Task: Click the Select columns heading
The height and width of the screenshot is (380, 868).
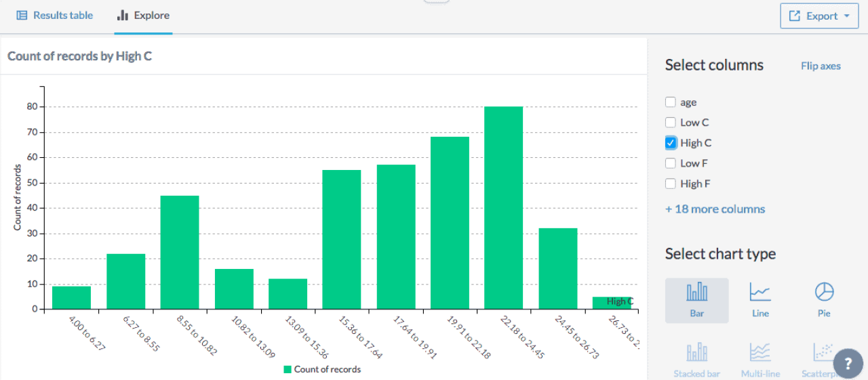Action: tap(714, 65)
